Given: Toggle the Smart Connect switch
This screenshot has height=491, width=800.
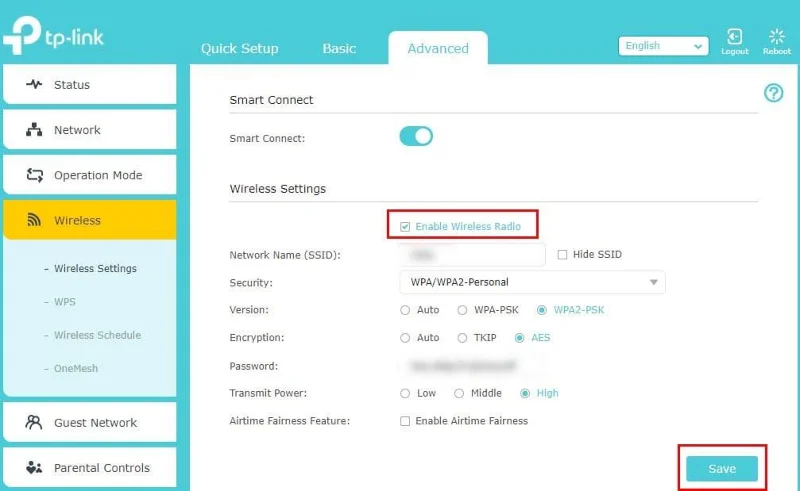Looking at the screenshot, I should pyautogui.click(x=416, y=136).
